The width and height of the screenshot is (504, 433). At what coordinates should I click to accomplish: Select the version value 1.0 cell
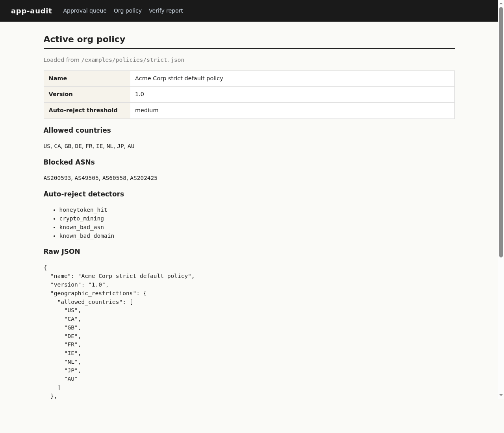[292, 94]
